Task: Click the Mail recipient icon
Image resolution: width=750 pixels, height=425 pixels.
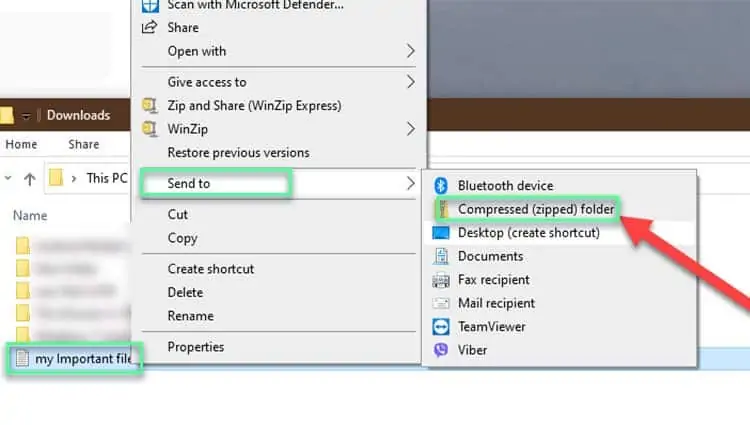Action: tap(441, 303)
